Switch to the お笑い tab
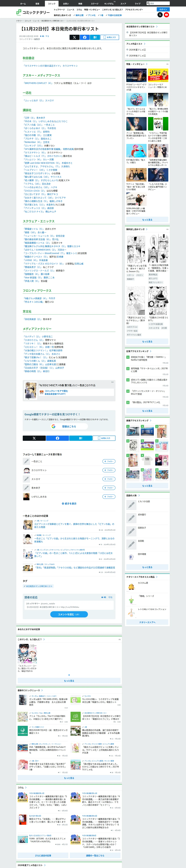The image size is (186, 868). click(66, 3)
